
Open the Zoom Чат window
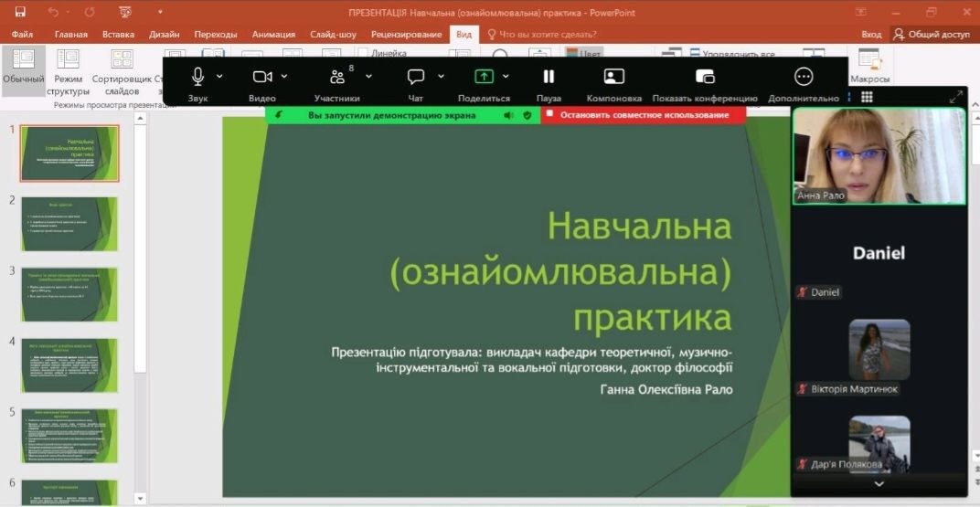tap(416, 77)
